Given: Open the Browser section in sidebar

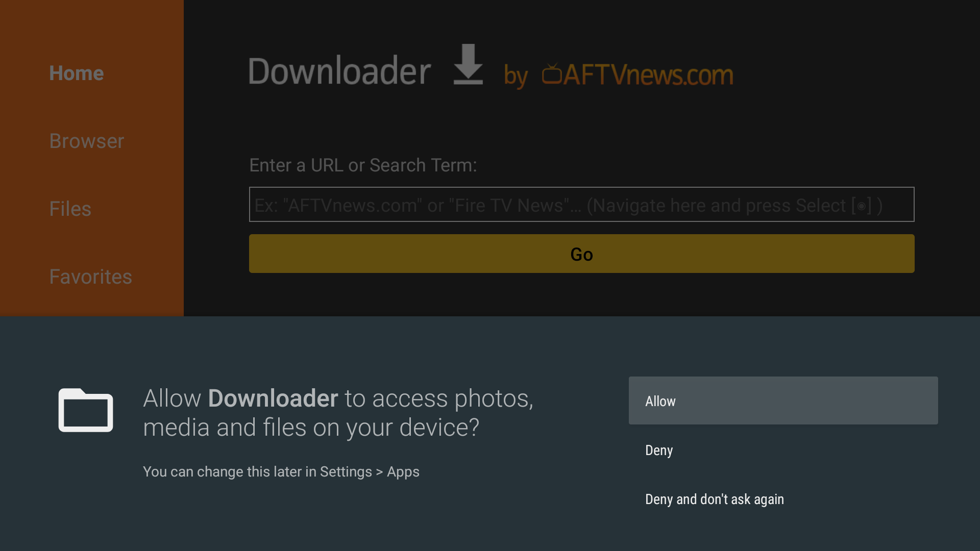Looking at the screenshot, I should [x=87, y=141].
